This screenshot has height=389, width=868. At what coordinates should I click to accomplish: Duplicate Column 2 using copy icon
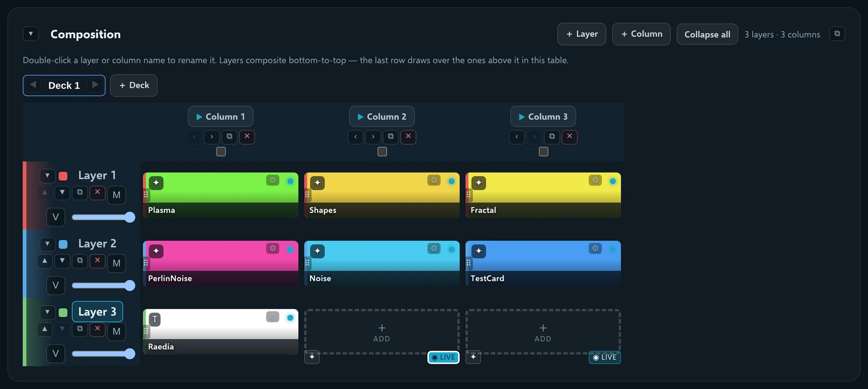391,137
